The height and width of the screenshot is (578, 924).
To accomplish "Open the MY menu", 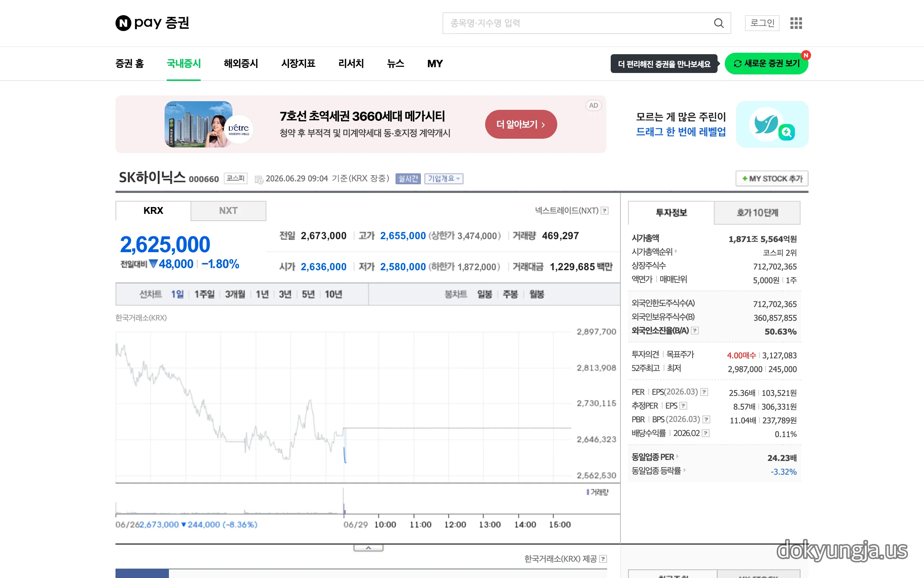I will coord(435,64).
